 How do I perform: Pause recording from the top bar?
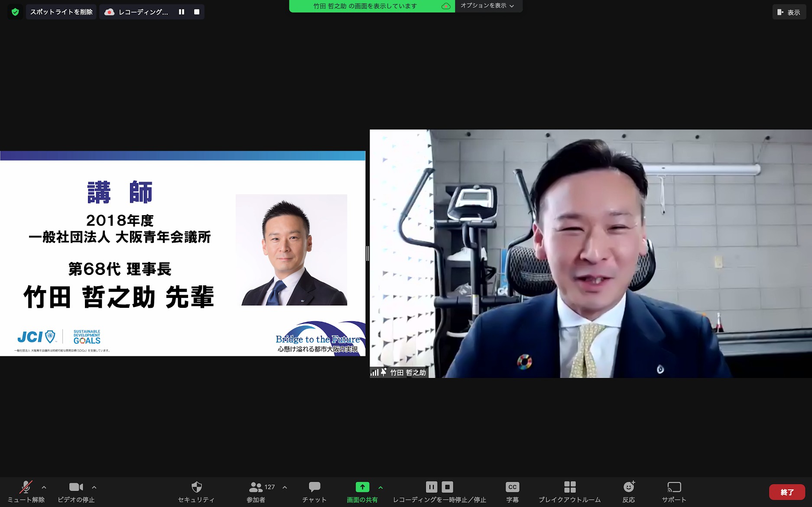[182, 12]
